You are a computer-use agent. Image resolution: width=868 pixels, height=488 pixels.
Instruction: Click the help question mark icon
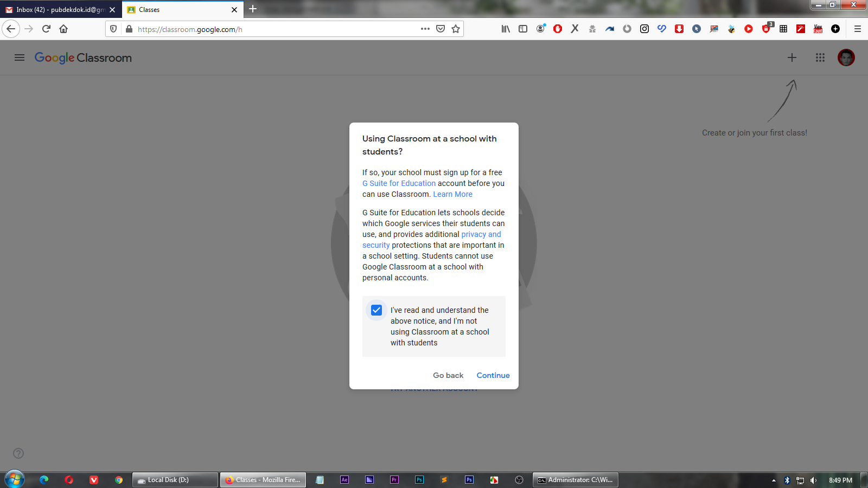(18, 453)
